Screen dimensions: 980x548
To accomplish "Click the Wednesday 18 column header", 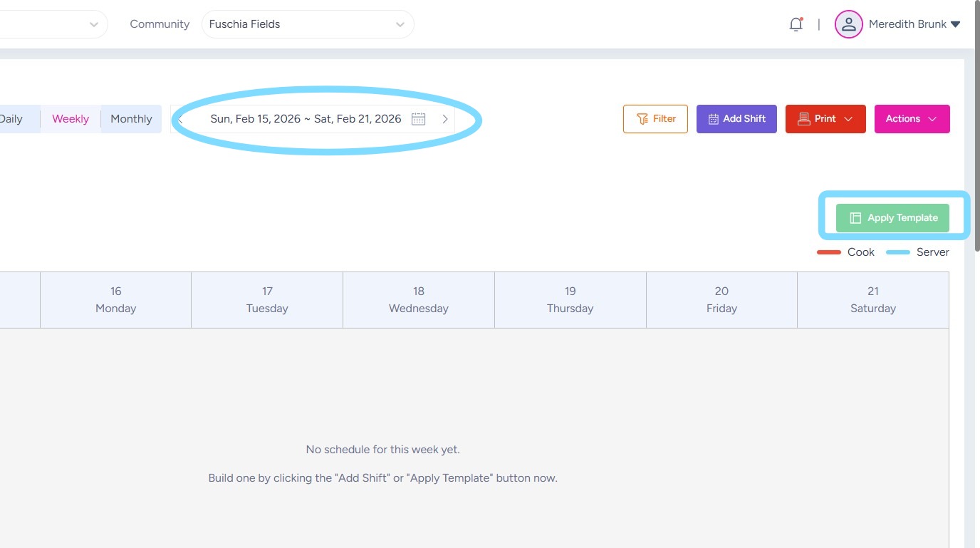I will (419, 300).
